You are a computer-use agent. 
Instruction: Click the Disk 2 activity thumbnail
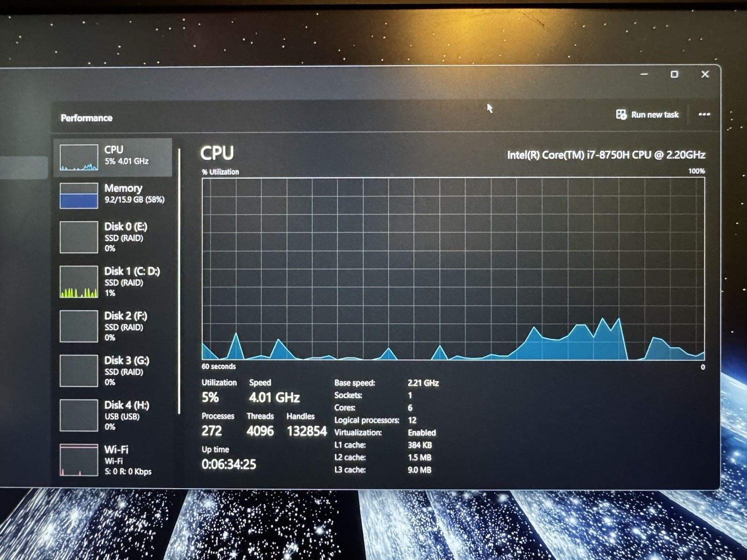click(79, 326)
